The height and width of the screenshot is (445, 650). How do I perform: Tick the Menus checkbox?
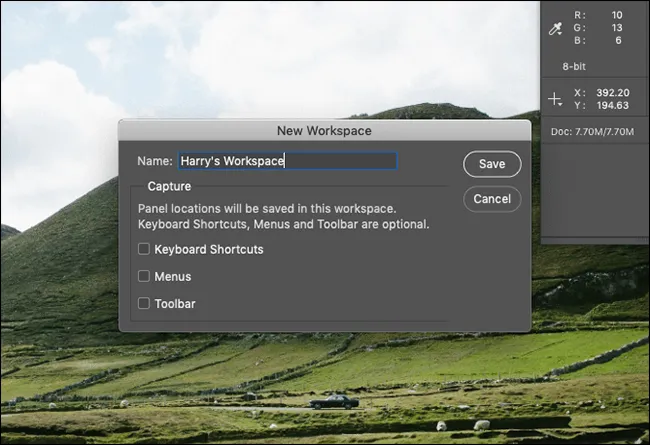[145, 276]
